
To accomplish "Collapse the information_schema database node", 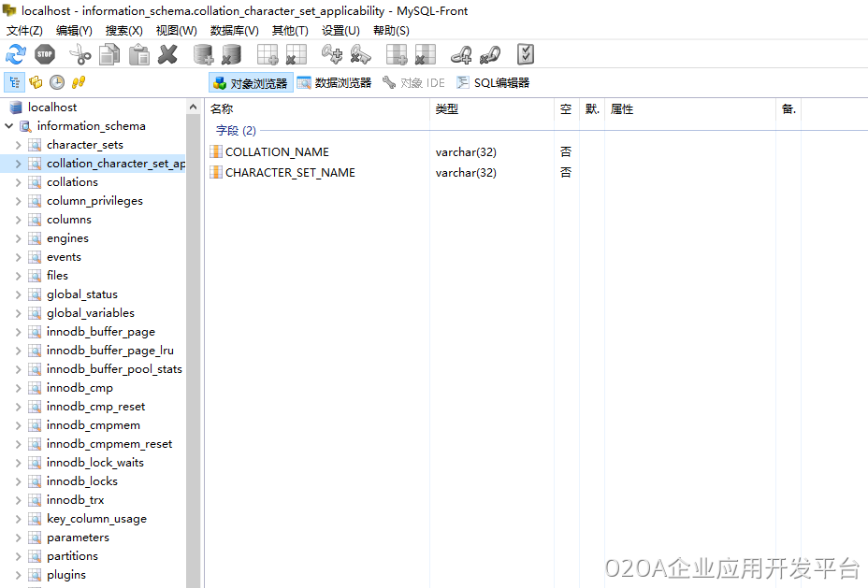I will [x=8, y=126].
